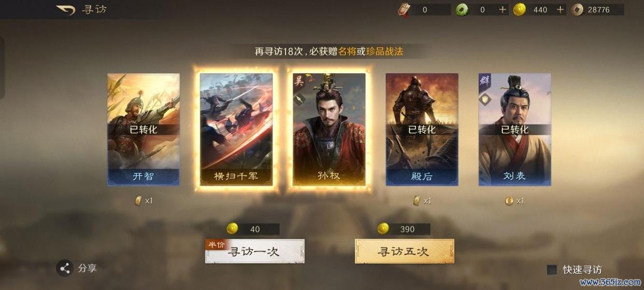Tap the gold coin reward under 刘表
Viewport: 644px width, 290px height.
tap(509, 201)
